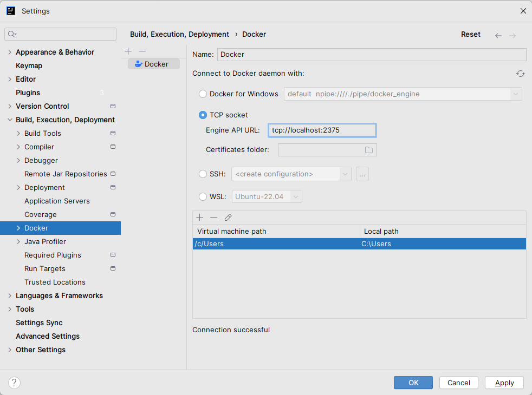Navigate back with the left arrow
This screenshot has width=532, height=395.
tap(498, 36)
